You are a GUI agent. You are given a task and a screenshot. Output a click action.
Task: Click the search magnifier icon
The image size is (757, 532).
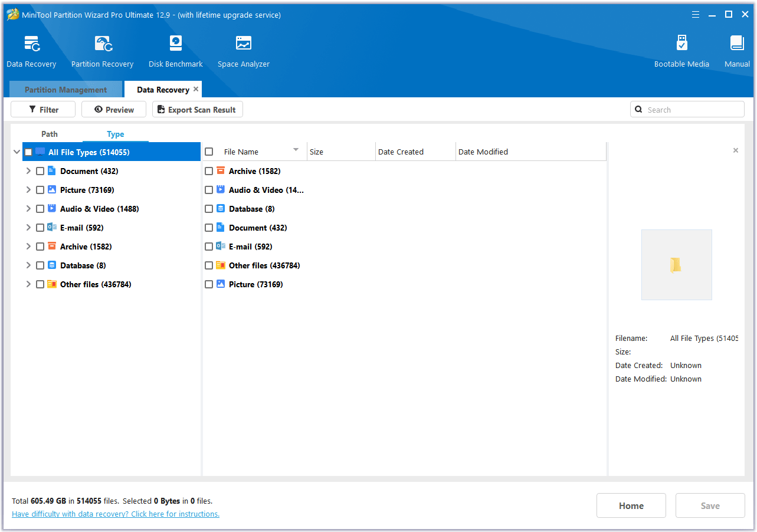[639, 110]
